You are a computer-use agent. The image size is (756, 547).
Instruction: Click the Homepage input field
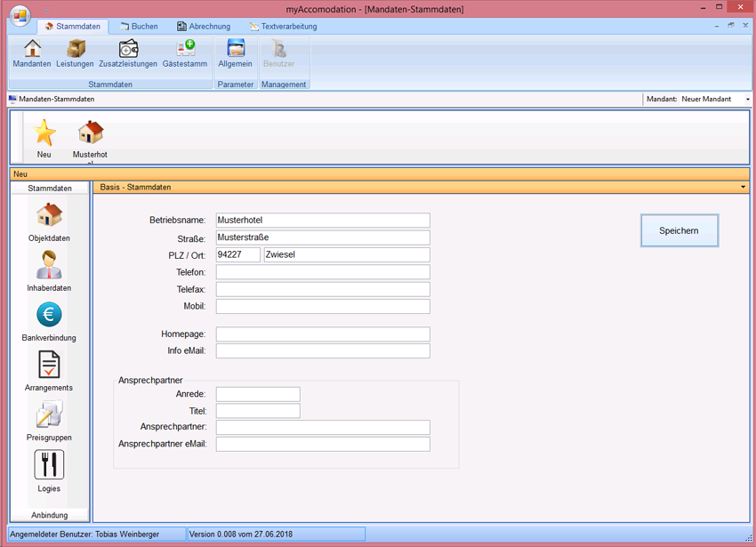click(323, 334)
